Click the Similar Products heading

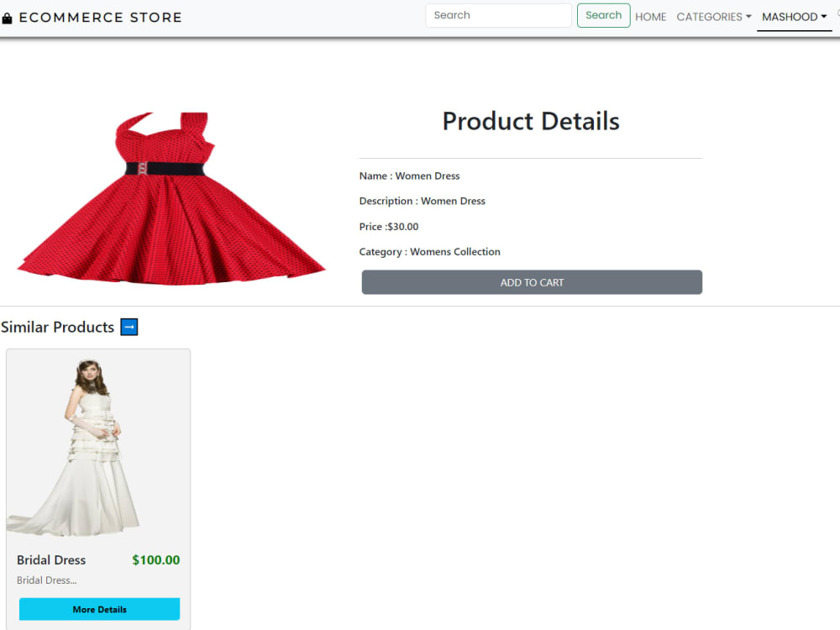pyautogui.click(x=57, y=327)
